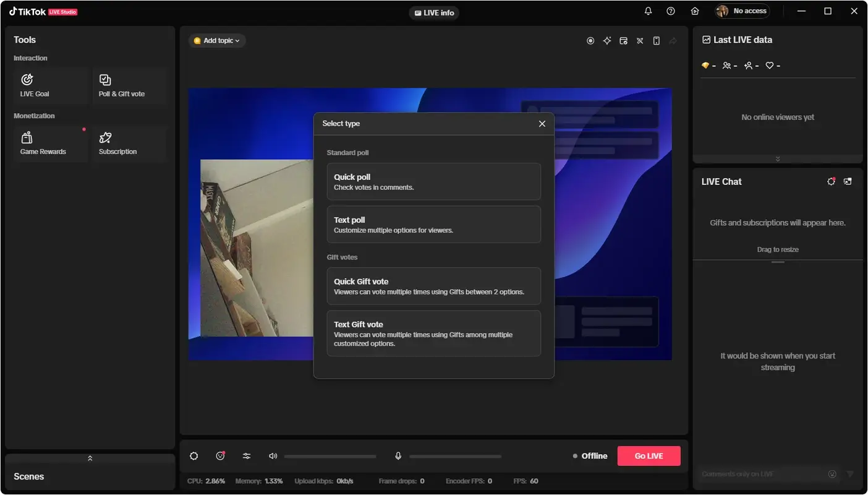This screenshot has height=495, width=868.
Task: Open LIVE Chat settings gear
Action: tap(831, 181)
